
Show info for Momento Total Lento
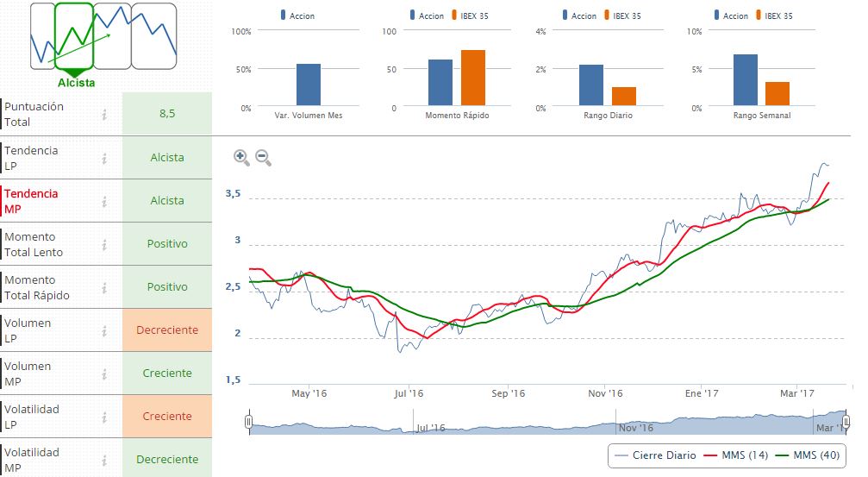(x=104, y=244)
